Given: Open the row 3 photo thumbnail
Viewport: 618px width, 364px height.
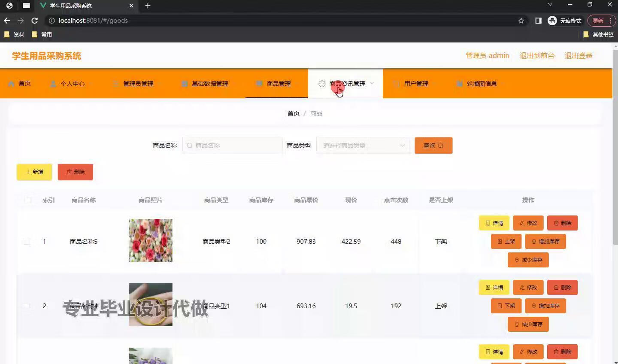Looking at the screenshot, I should click(x=151, y=356).
